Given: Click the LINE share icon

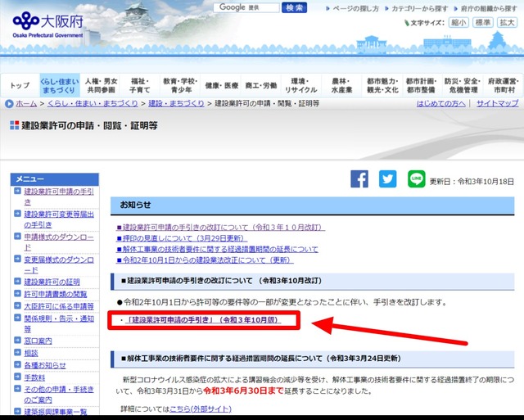Looking at the screenshot, I should [x=416, y=179].
